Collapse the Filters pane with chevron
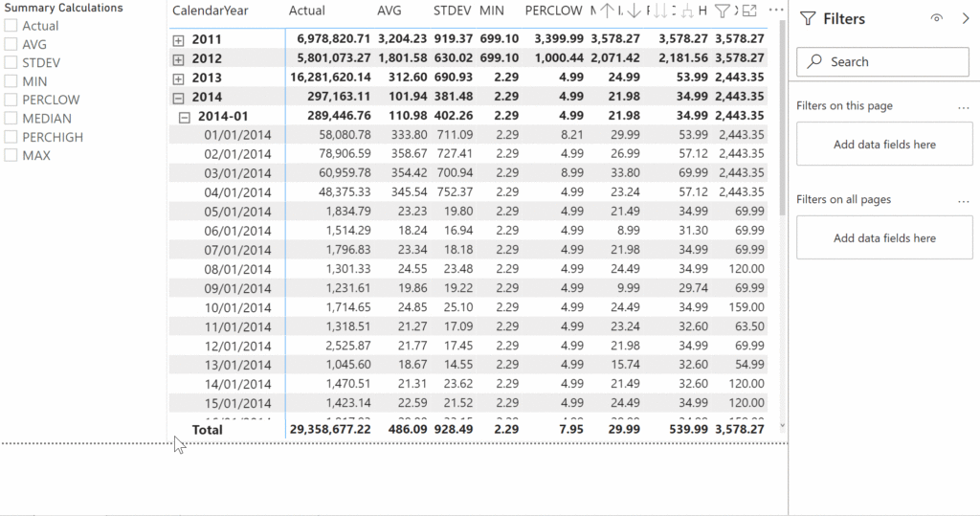The height and width of the screenshot is (516, 980). click(x=965, y=18)
